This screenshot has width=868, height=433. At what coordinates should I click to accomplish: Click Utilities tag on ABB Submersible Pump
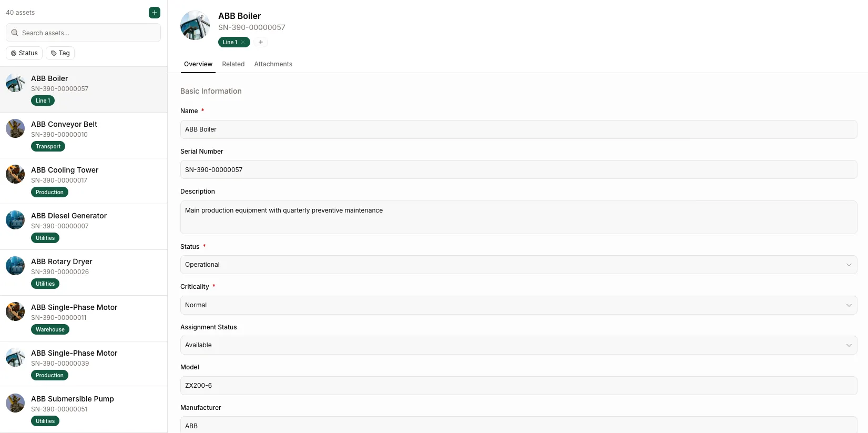pos(45,421)
